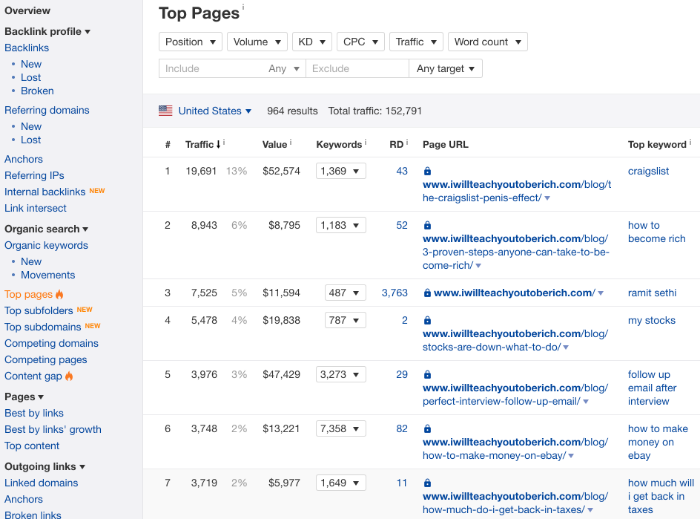Open the CPC filter dropdown

361,42
